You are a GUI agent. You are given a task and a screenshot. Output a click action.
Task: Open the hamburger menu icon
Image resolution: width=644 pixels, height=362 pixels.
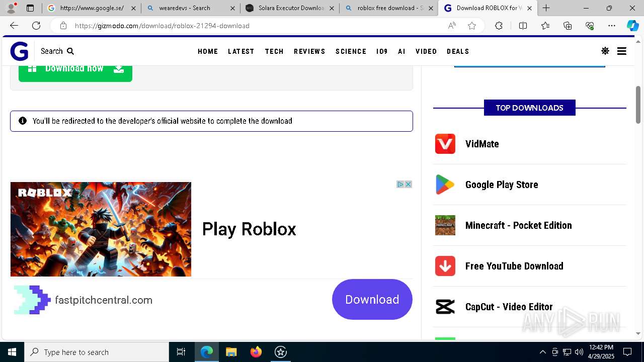coord(622,51)
